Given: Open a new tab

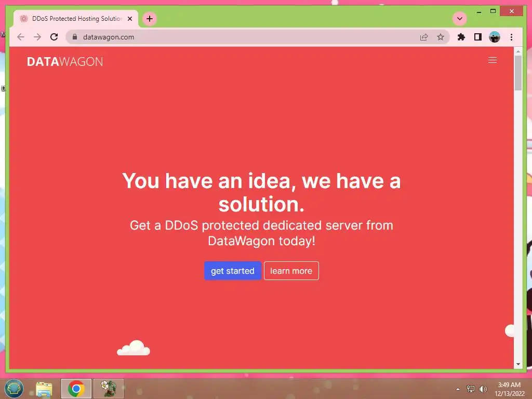Looking at the screenshot, I should 150,19.
